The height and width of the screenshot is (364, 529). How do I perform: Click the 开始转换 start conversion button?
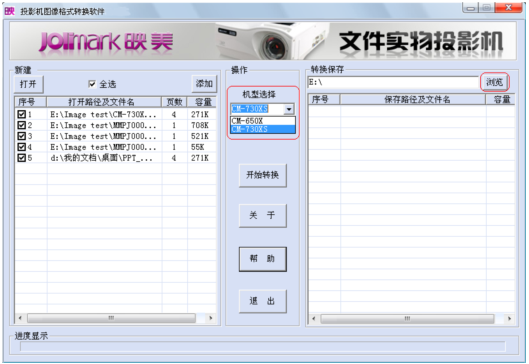coord(262,175)
